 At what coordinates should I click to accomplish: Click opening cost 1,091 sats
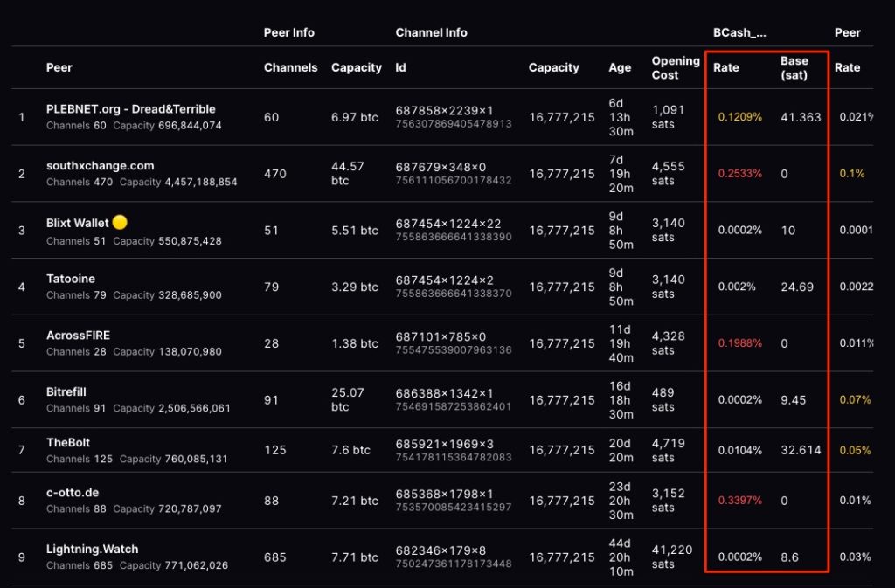click(x=668, y=117)
